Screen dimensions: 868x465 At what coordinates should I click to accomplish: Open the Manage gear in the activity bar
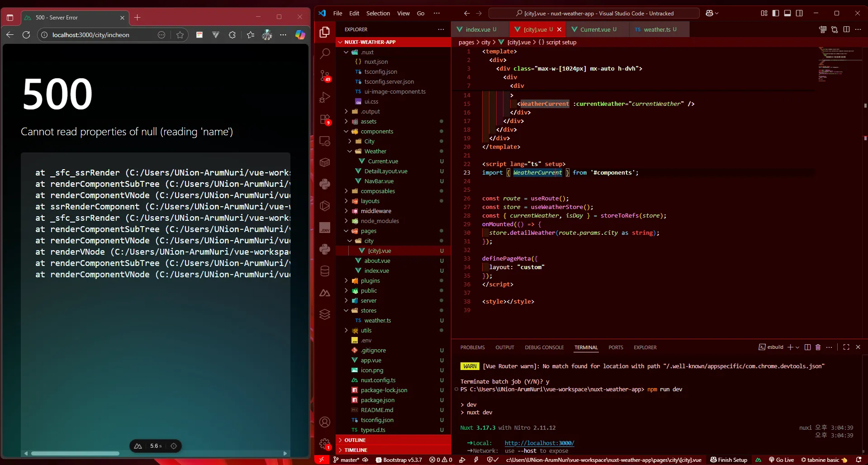point(325,444)
